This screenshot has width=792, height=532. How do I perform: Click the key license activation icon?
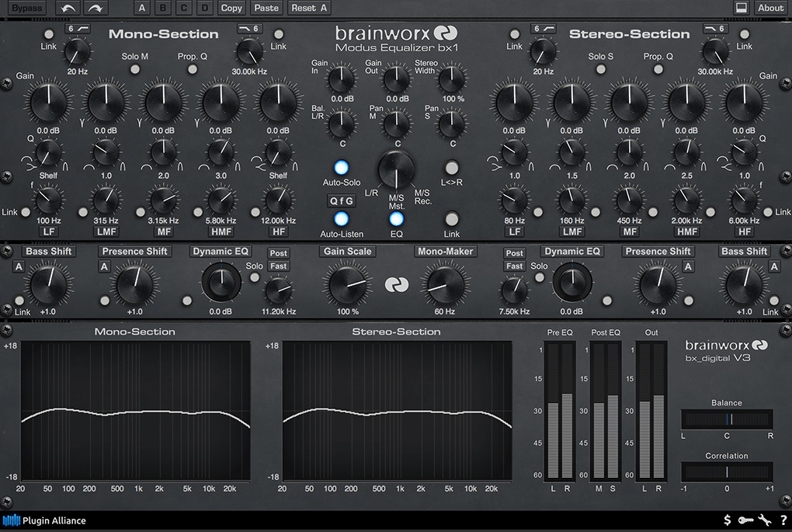pyautogui.click(x=745, y=520)
